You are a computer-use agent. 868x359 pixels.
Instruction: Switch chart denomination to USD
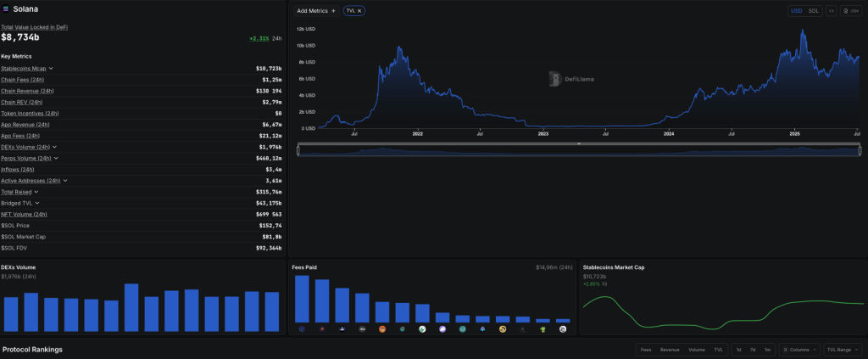click(x=797, y=10)
